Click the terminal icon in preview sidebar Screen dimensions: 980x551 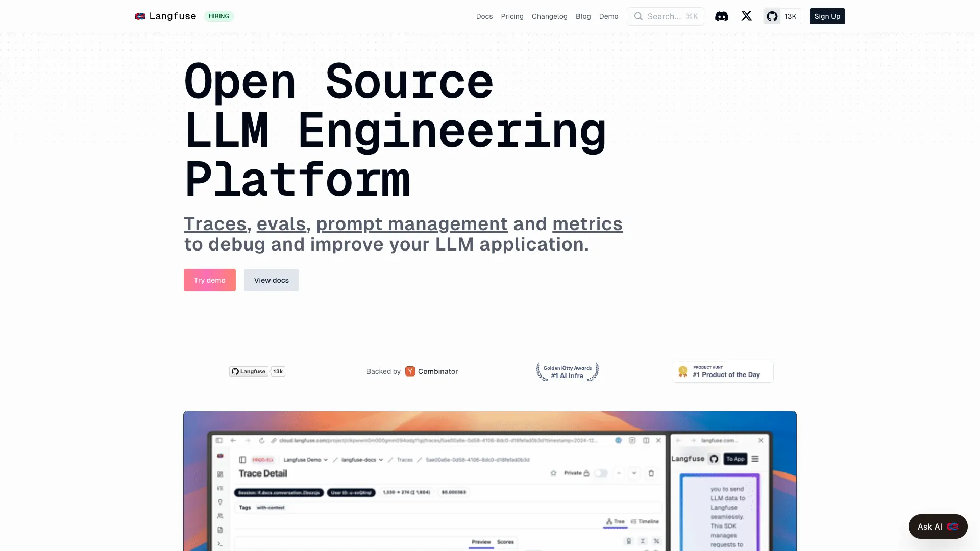220,544
